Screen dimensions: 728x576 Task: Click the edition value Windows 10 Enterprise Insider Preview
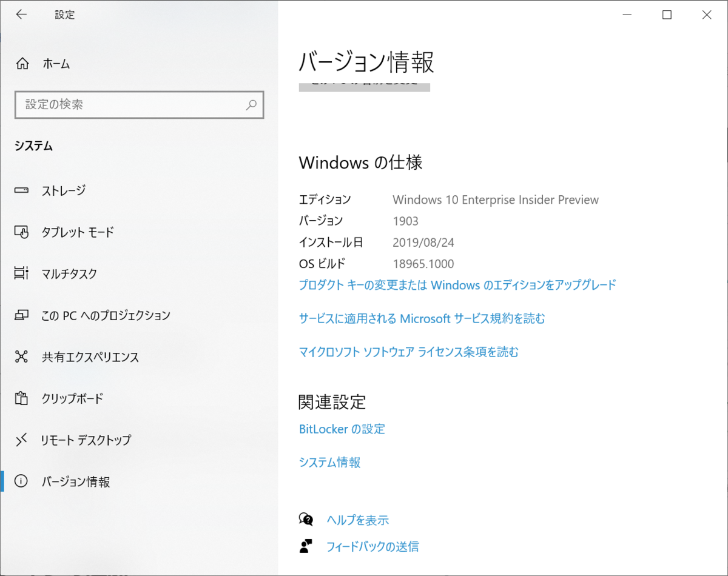496,199
